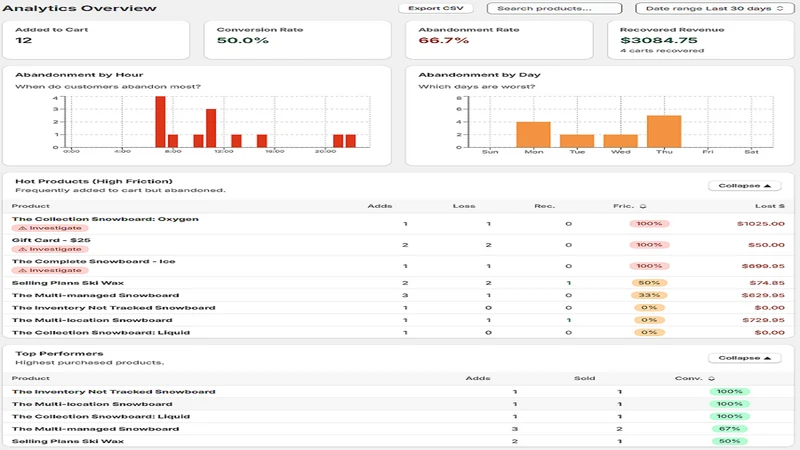
Task: Open The Multi-location Snowboard in Top Performers
Action: [398, 404]
